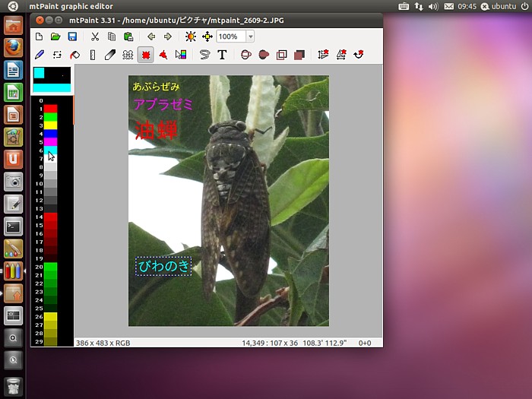
Task: Open the brightness-contrast transform colour icon
Action: click(190, 36)
